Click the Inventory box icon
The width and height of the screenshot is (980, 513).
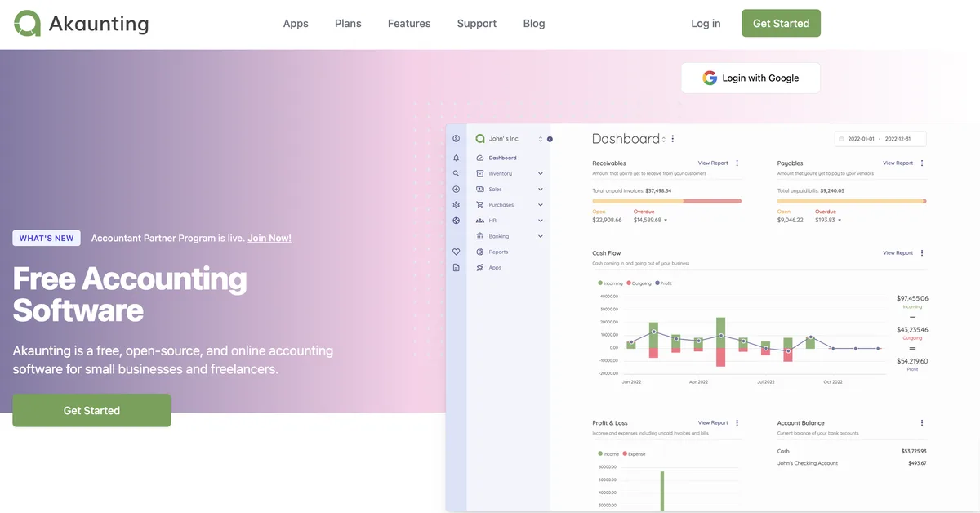[480, 173]
